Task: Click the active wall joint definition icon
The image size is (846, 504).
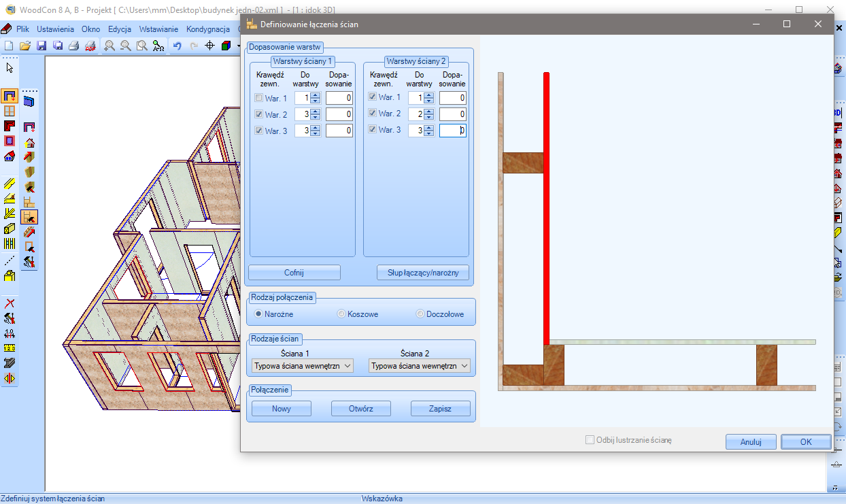Action: click(x=29, y=217)
